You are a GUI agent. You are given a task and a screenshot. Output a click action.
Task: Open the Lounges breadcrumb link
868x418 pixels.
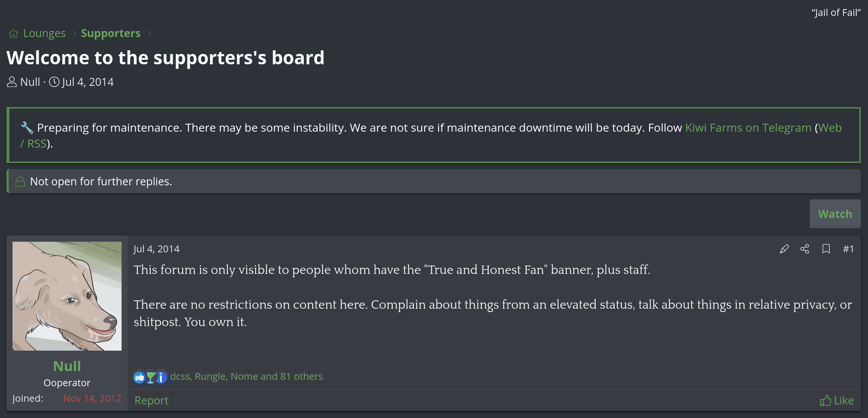[44, 33]
